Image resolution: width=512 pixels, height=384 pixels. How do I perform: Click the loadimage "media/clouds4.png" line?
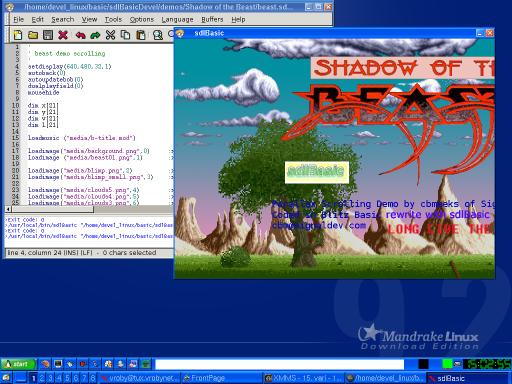pos(83,196)
